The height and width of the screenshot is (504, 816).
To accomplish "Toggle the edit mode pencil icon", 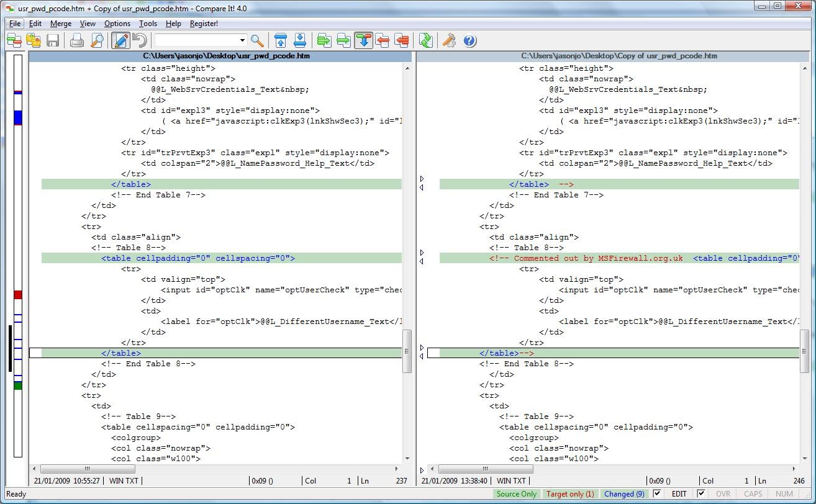I will tap(120, 41).
